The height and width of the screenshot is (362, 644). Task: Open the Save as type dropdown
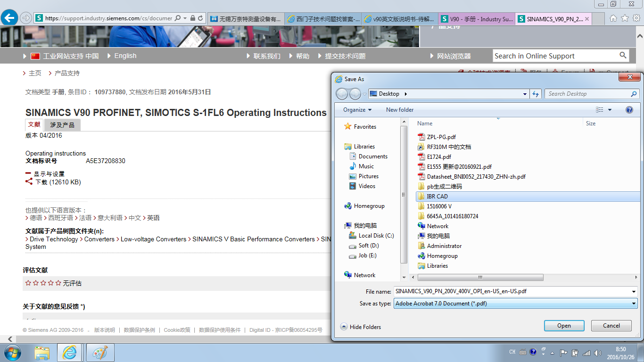click(634, 304)
